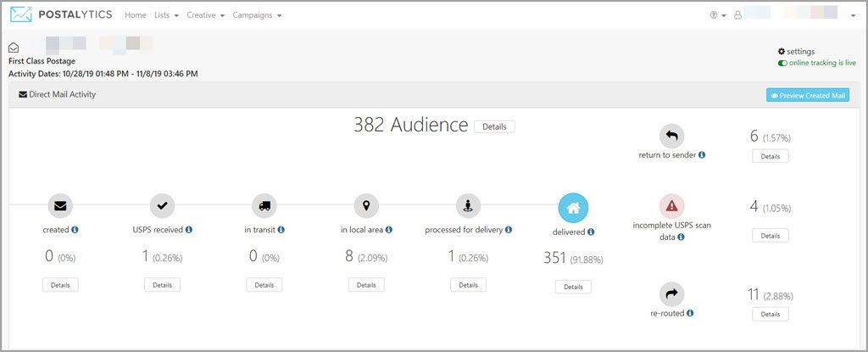Click the Activity Dates line
Image resolution: width=868 pixels, height=352 pixels.
pos(103,73)
